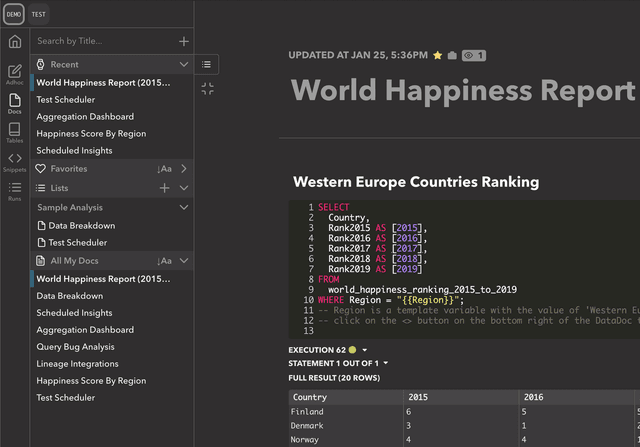The height and width of the screenshot is (447, 640).
Task: Switch to the TEST environment tab
Action: point(38,14)
